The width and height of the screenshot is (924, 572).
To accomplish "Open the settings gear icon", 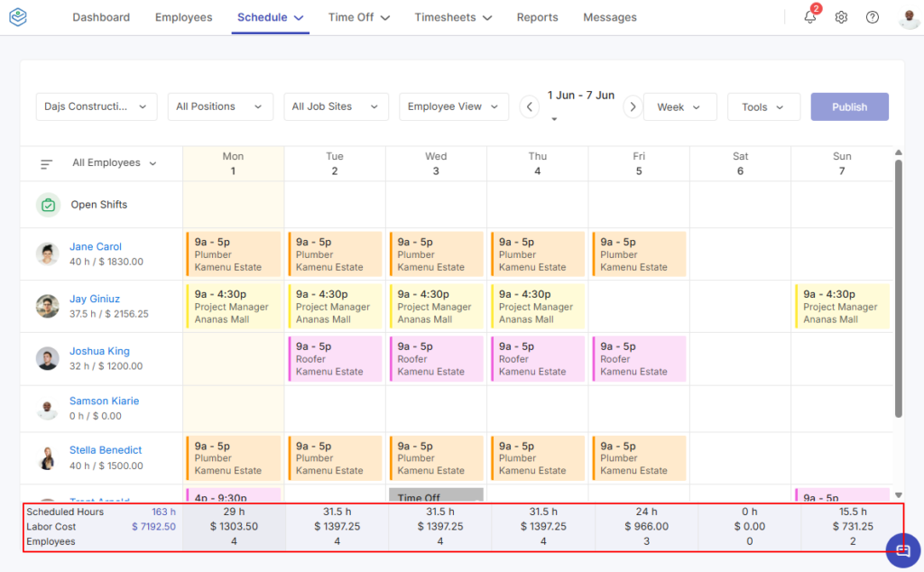I will [841, 17].
